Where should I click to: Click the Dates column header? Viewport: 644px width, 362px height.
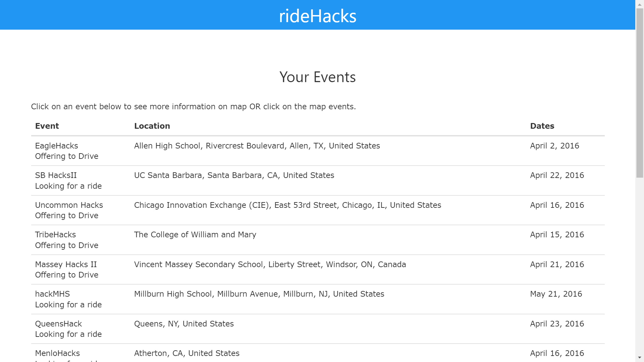click(x=542, y=126)
